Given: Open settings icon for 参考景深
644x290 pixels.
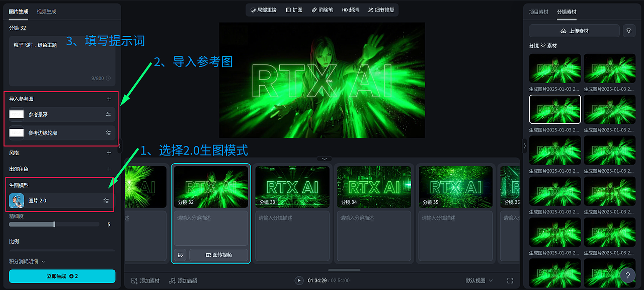Looking at the screenshot, I should [108, 114].
